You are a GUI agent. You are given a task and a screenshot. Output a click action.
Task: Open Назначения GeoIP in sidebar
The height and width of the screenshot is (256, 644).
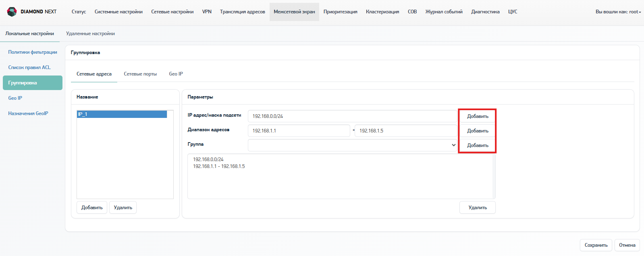28,113
